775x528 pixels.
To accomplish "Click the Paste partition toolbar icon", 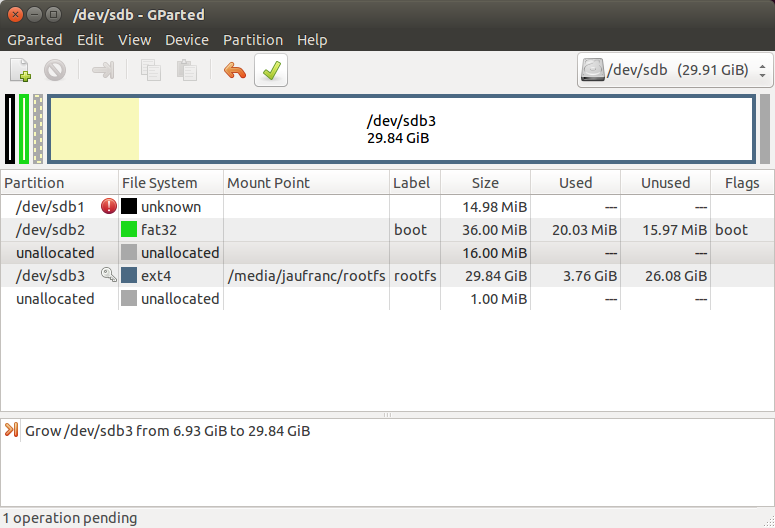I will coord(187,70).
